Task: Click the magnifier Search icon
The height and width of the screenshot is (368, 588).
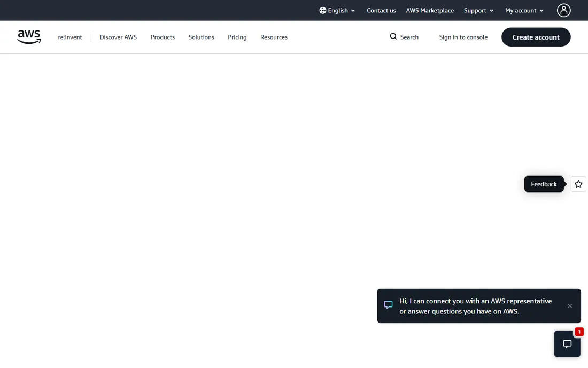Action: click(393, 36)
